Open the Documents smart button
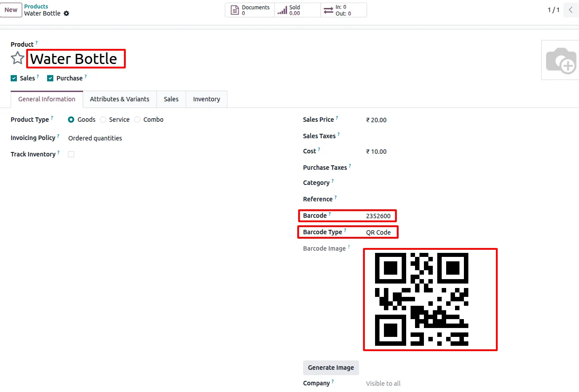The image size is (579, 392). click(x=250, y=10)
